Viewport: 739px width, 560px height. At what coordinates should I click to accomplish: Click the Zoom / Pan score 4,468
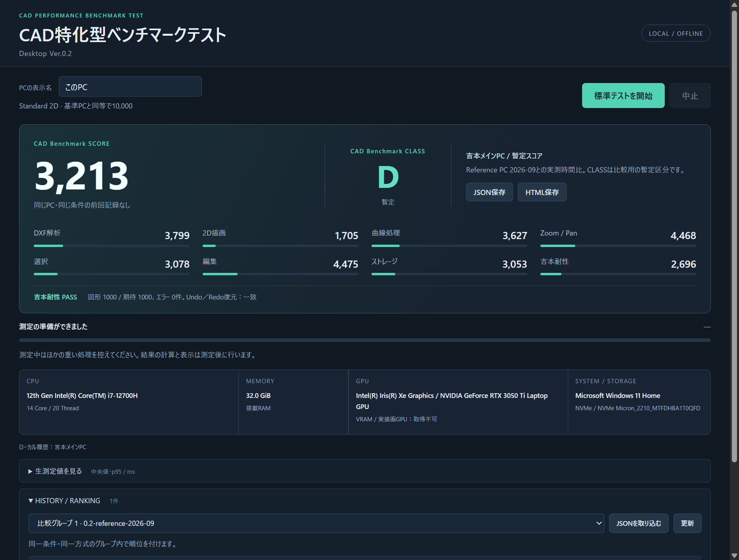coord(683,236)
